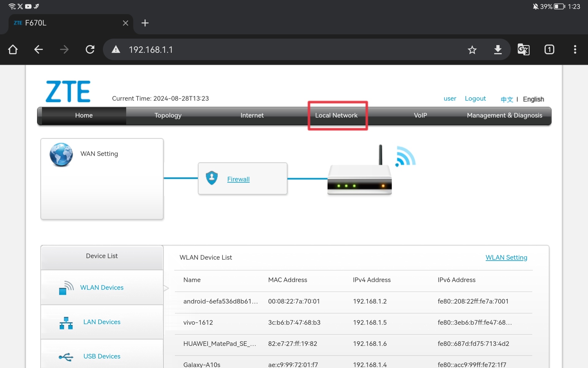
Task: Open the tab switcher counter
Action: (549, 50)
